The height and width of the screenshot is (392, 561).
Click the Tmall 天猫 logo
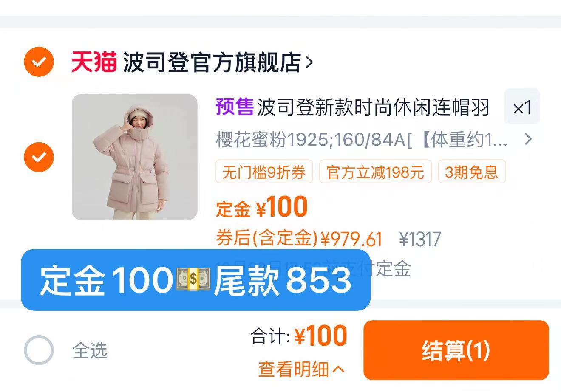point(94,62)
